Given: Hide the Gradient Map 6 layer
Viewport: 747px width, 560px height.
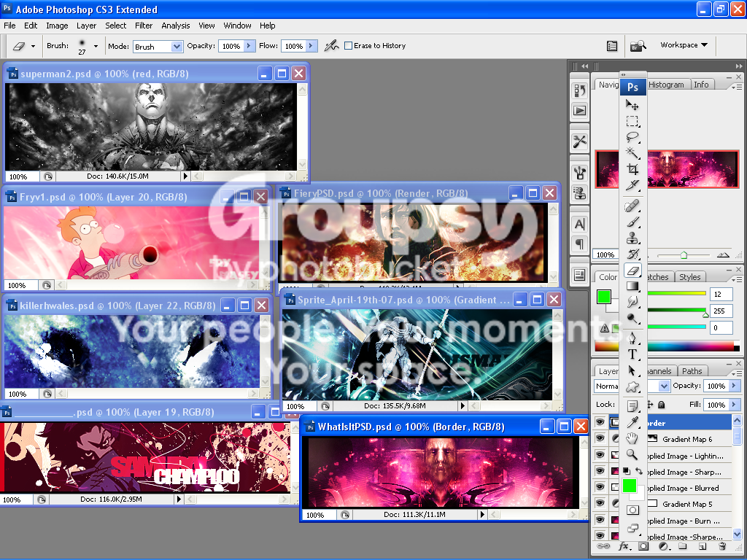Looking at the screenshot, I should [600, 438].
